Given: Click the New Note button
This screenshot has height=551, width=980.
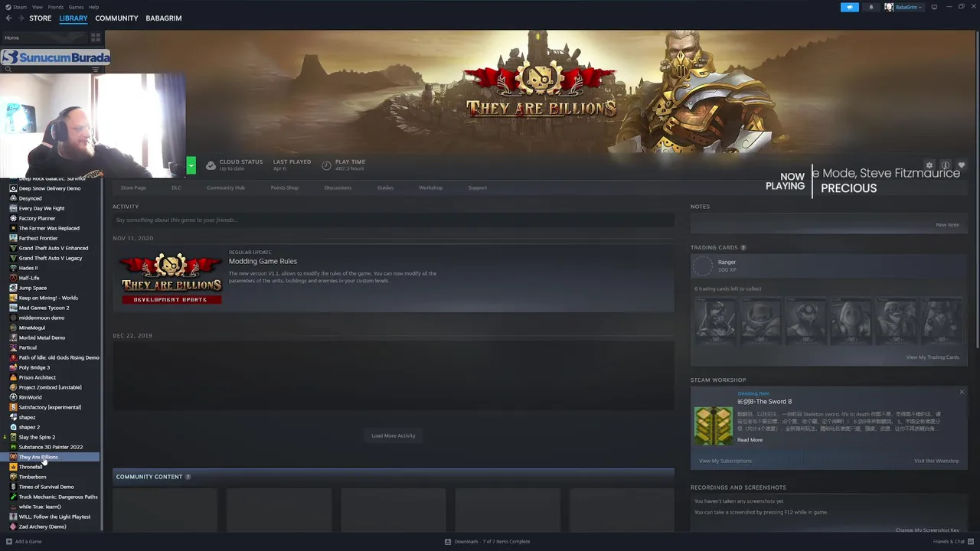Looking at the screenshot, I should click(x=947, y=225).
